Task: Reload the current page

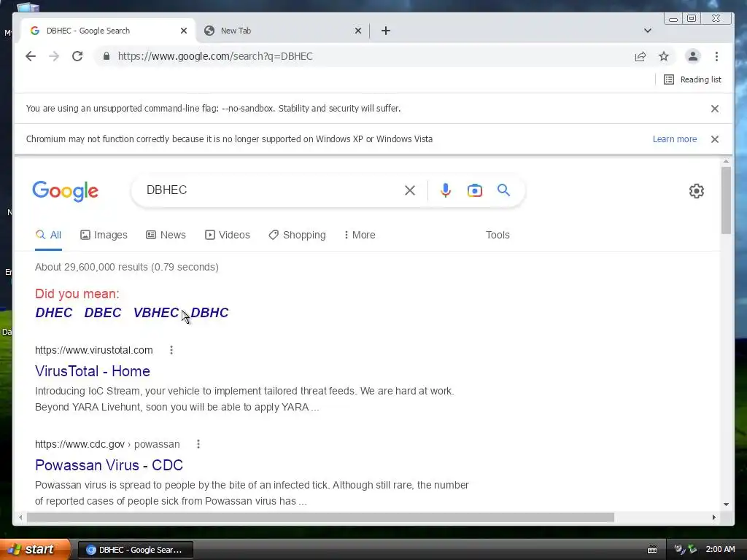Action: point(77,56)
